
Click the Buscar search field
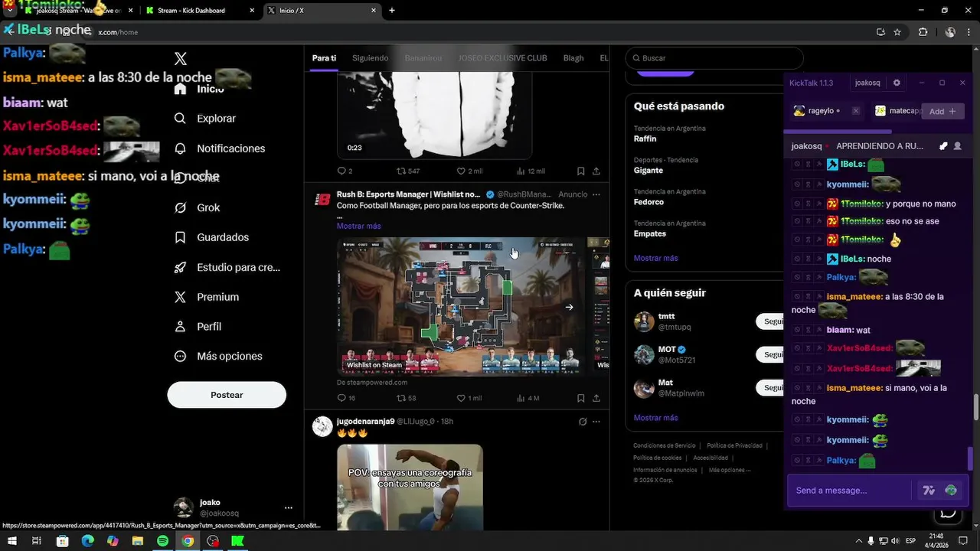coord(714,58)
